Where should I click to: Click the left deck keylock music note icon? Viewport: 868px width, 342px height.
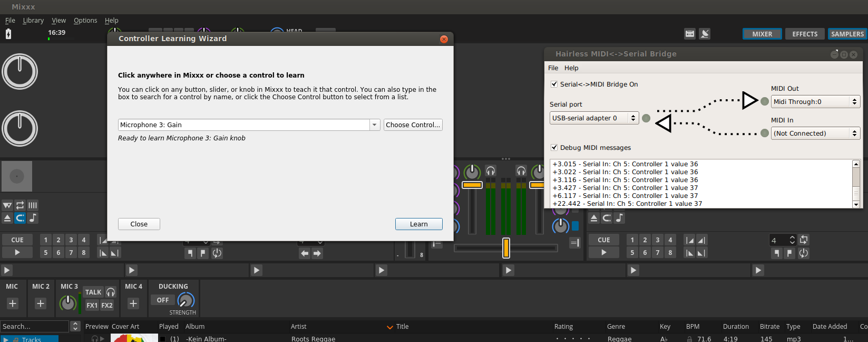[33, 218]
